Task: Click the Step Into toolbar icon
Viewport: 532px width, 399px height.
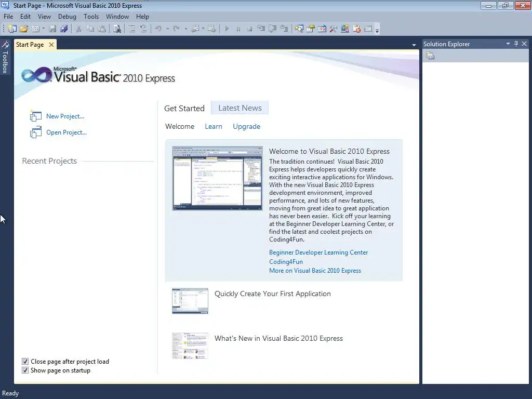Action: pyautogui.click(x=261, y=29)
